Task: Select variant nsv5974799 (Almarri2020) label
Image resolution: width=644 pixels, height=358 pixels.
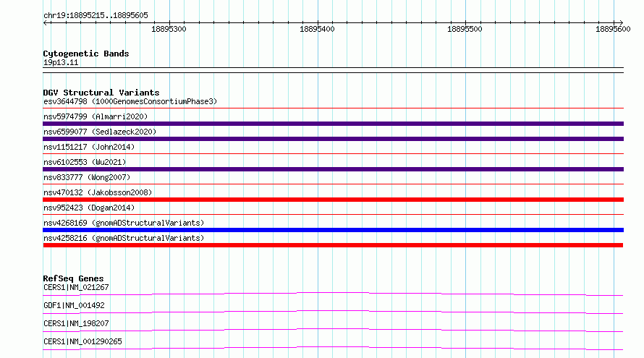Action: 96,116
